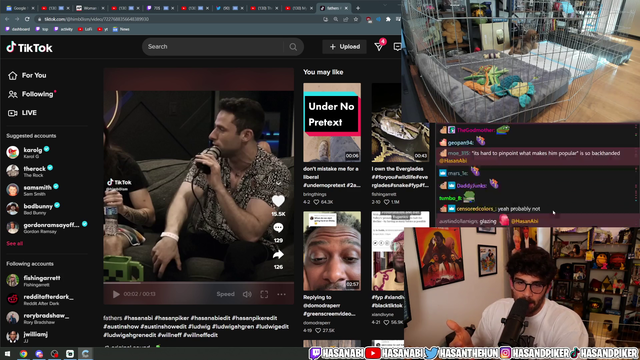Open the LoFi bookmark
640x360 pixels.
click(85, 29)
